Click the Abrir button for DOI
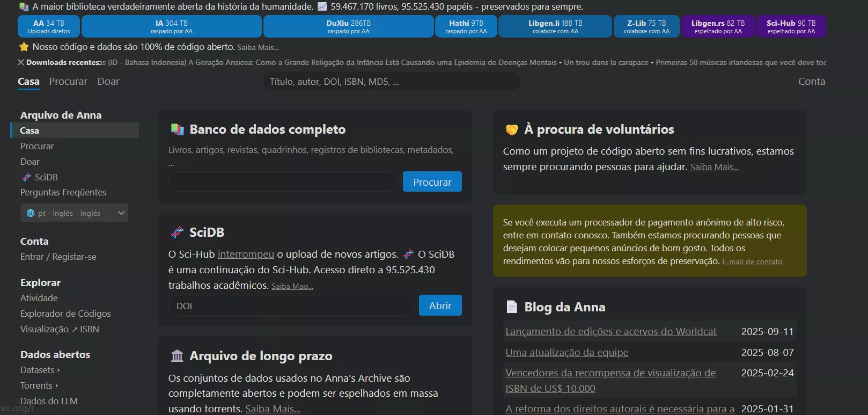 click(440, 305)
